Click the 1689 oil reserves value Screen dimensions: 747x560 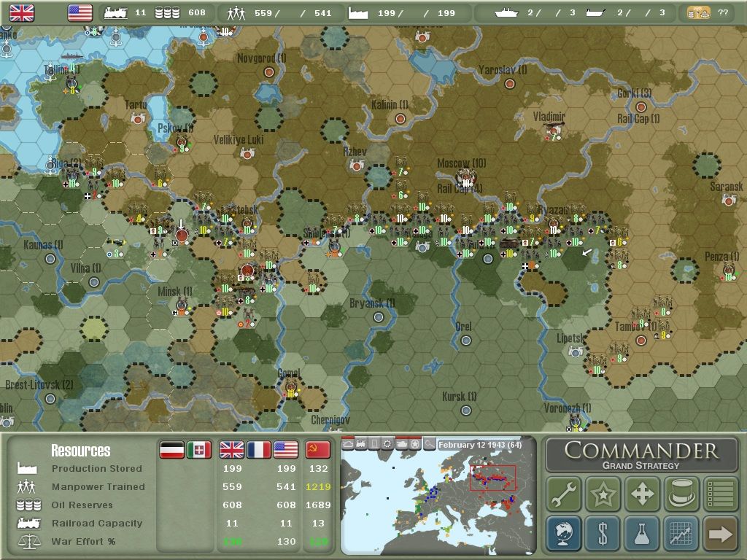tap(318, 505)
